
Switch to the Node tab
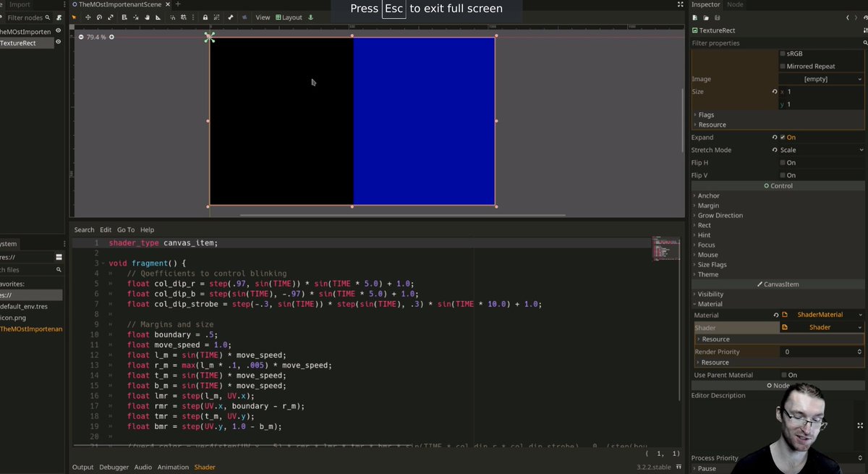click(x=735, y=4)
